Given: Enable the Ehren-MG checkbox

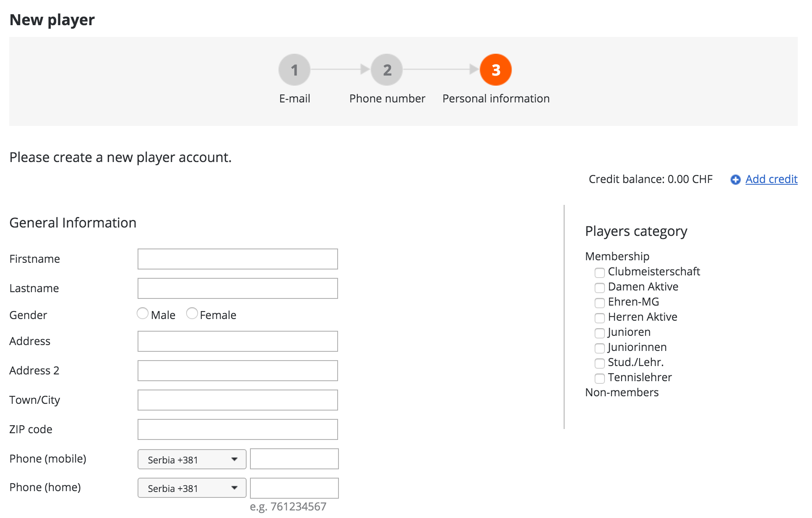Looking at the screenshot, I should coord(600,303).
